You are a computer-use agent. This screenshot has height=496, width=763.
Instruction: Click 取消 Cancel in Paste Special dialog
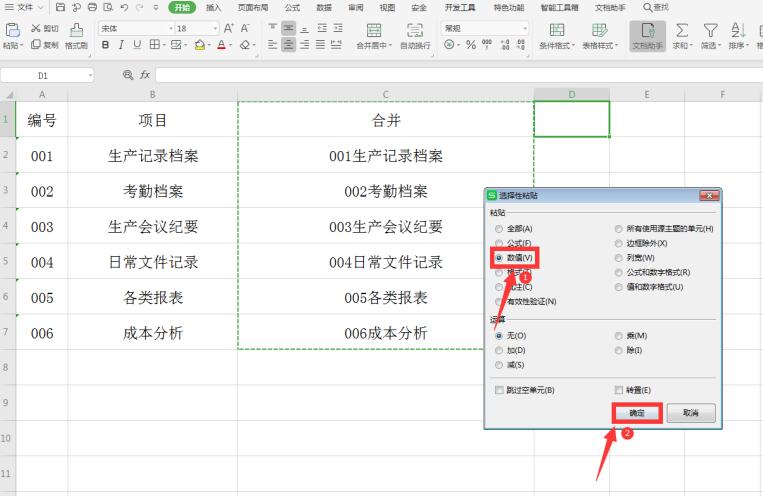(691, 413)
